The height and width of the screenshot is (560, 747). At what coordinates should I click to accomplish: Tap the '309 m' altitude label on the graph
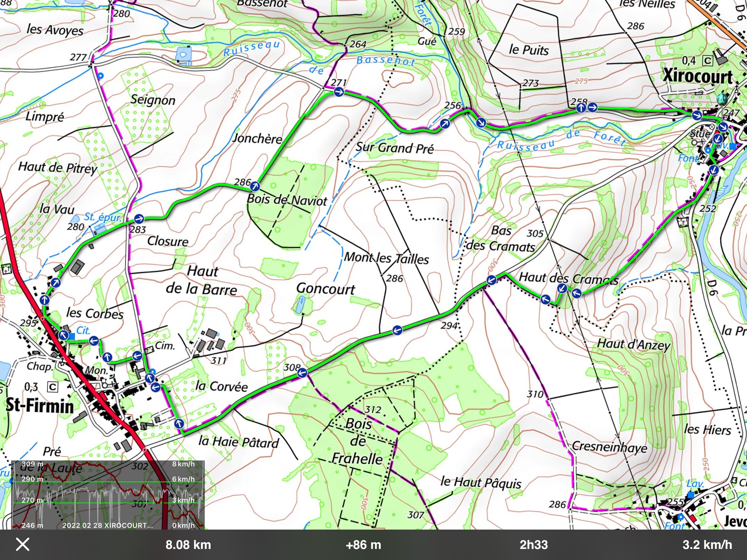[x=33, y=464]
